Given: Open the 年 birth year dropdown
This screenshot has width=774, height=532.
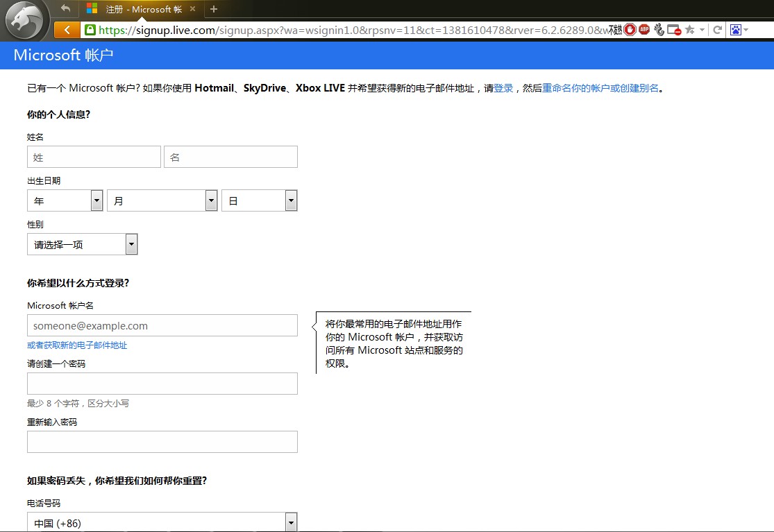Looking at the screenshot, I should 65,200.
